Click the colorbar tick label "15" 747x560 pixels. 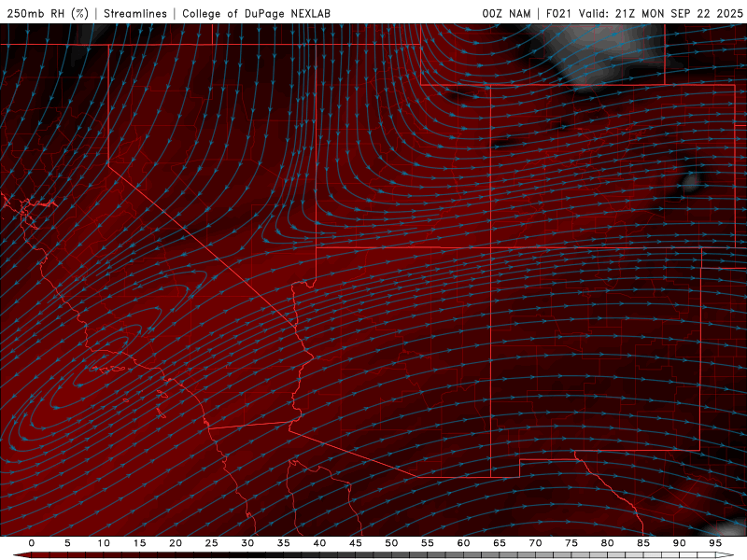[x=139, y=543]
